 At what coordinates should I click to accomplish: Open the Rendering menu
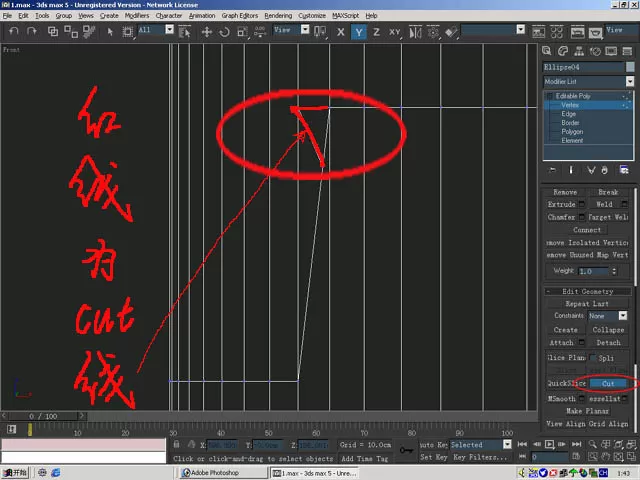click(x=278, y=16)
